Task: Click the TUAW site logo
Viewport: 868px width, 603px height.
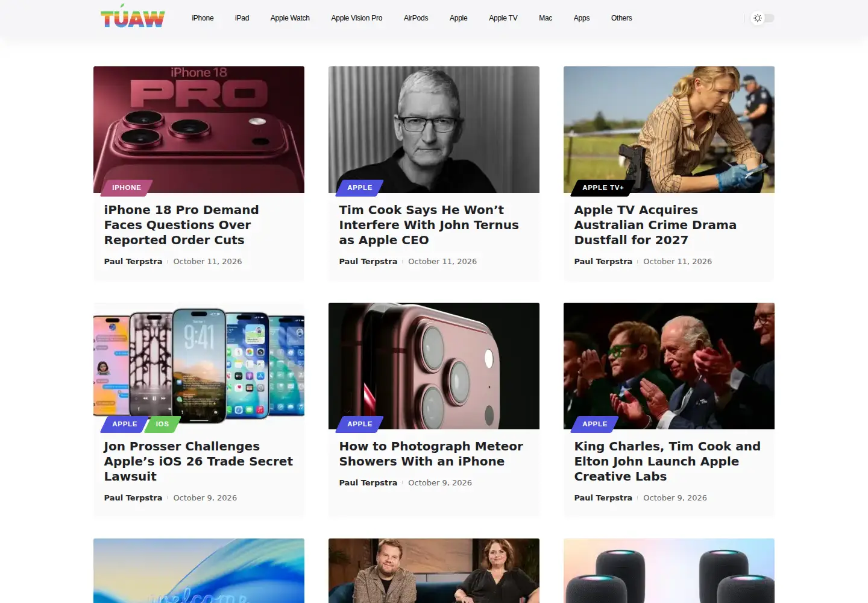Action: click(x=133, y=16)
